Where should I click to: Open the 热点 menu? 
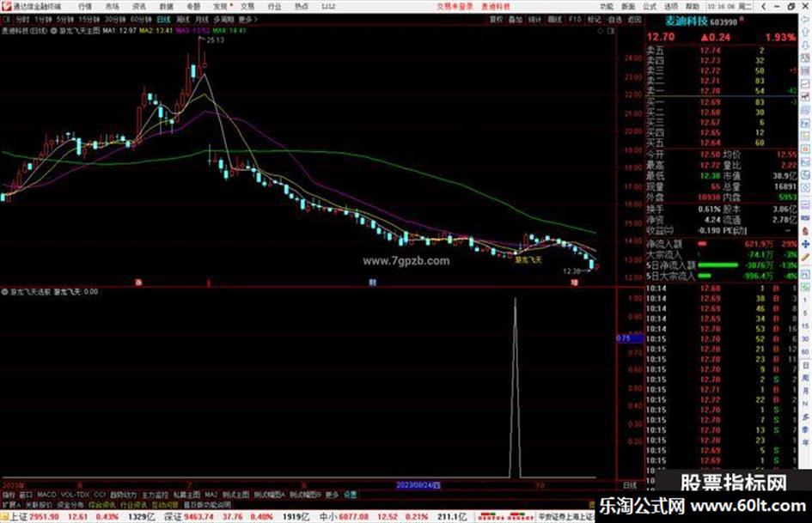coord(302,6)
